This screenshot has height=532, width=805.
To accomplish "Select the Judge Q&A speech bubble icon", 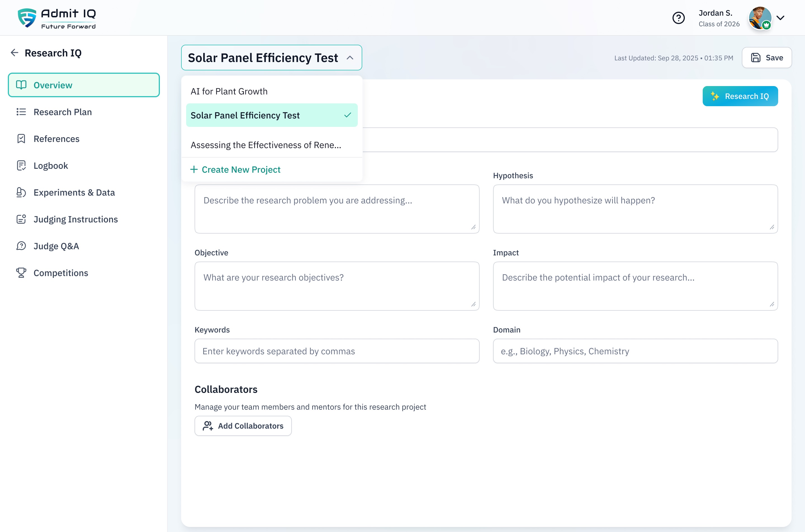I will coord(21,246).
